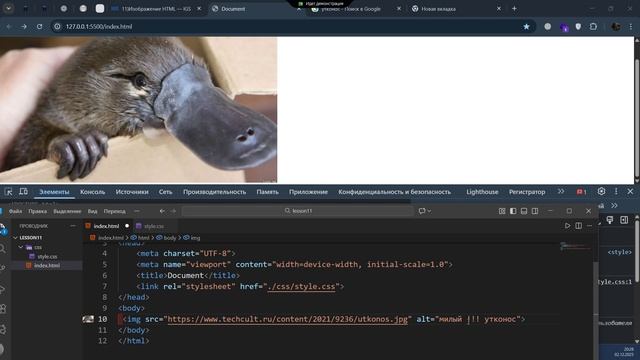Select index.html in the explorer tree
Screen dimensions: 640x360
47,265
